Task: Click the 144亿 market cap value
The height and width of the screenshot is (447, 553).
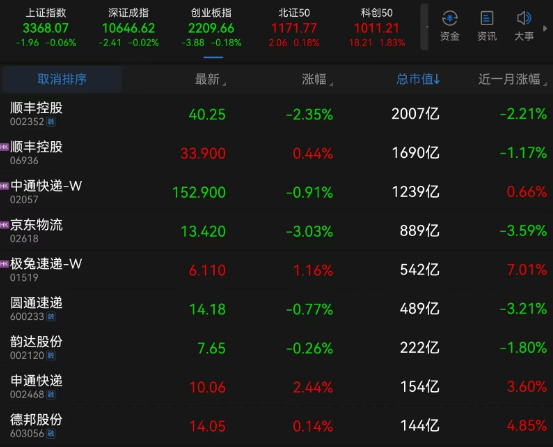Action: pyautogui.click(x=420, y=426)
